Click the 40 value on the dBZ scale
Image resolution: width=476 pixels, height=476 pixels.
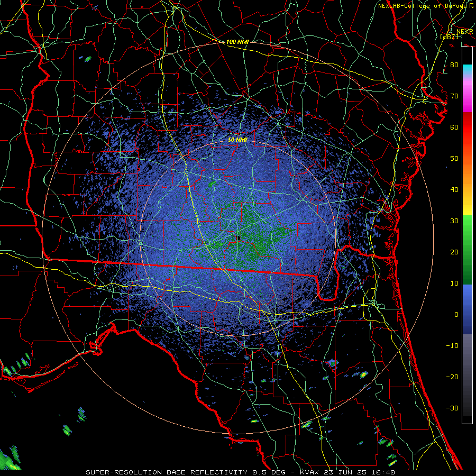(454, 190)
